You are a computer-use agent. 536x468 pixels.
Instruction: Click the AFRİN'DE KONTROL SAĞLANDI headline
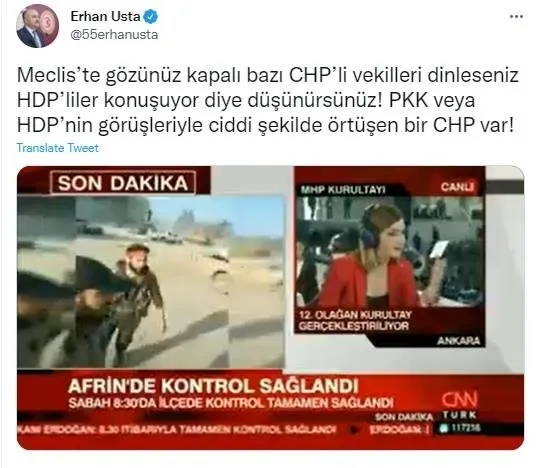[x=213, y=386]
